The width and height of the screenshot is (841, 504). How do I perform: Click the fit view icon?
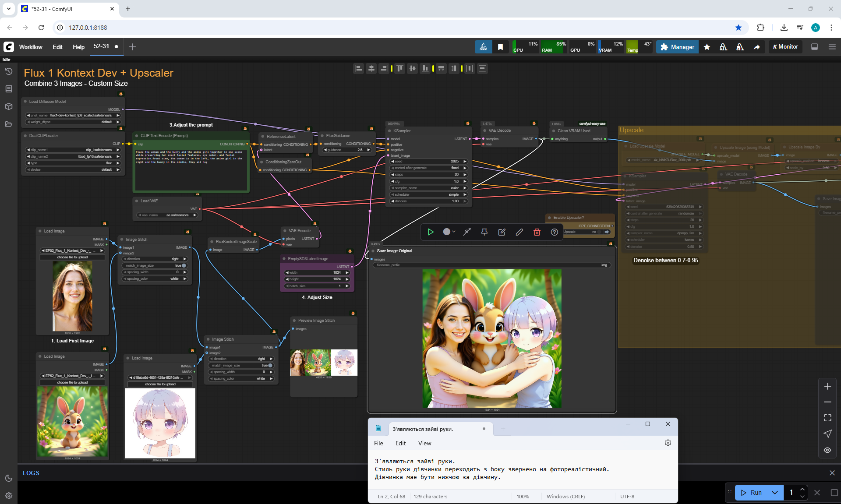point(827,418)
